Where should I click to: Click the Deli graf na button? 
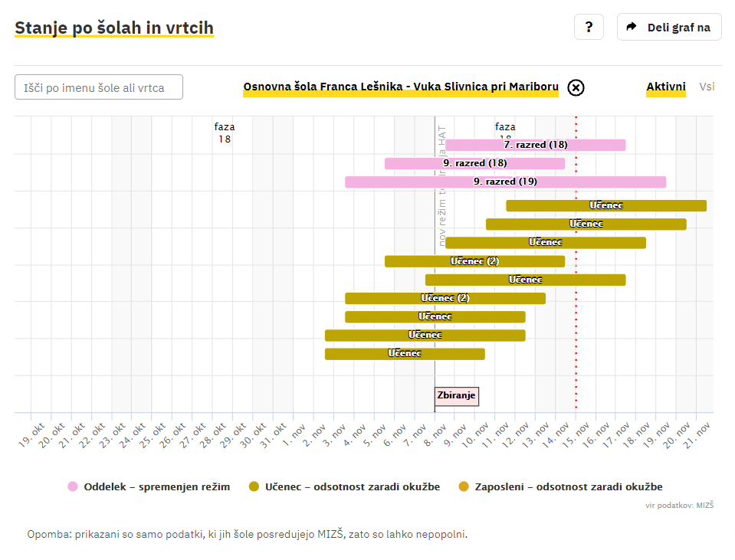[x=669, y=28]
